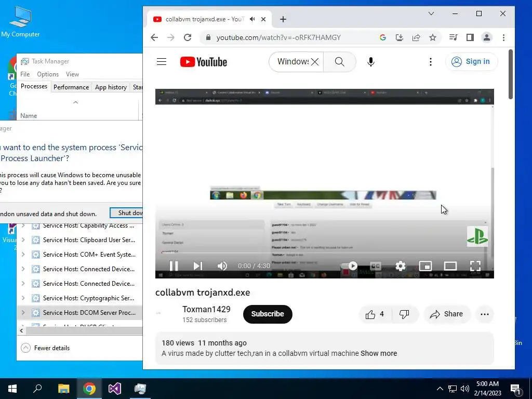Enable theater mode in player
The width and height of the screenshot is (532, 399).
pos(450,265)
